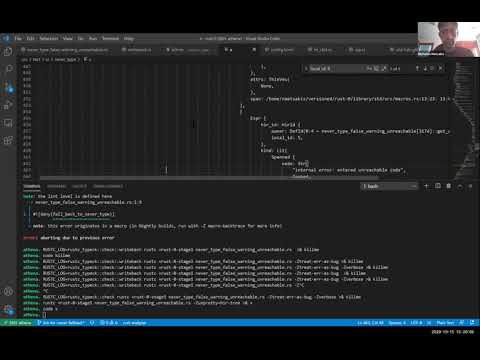Click rust-analyzer in status bar
The image size is (480, 360).
coord(134,323)
